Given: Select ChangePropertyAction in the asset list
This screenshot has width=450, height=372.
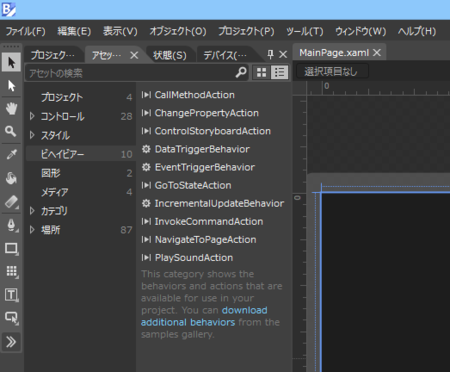Looking at the screenshot, I should pyautogui.click(x=200, y=113).
